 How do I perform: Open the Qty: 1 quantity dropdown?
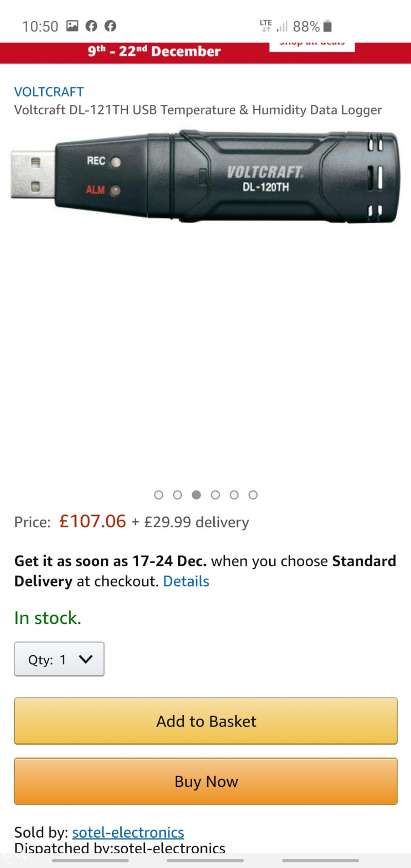59,659
